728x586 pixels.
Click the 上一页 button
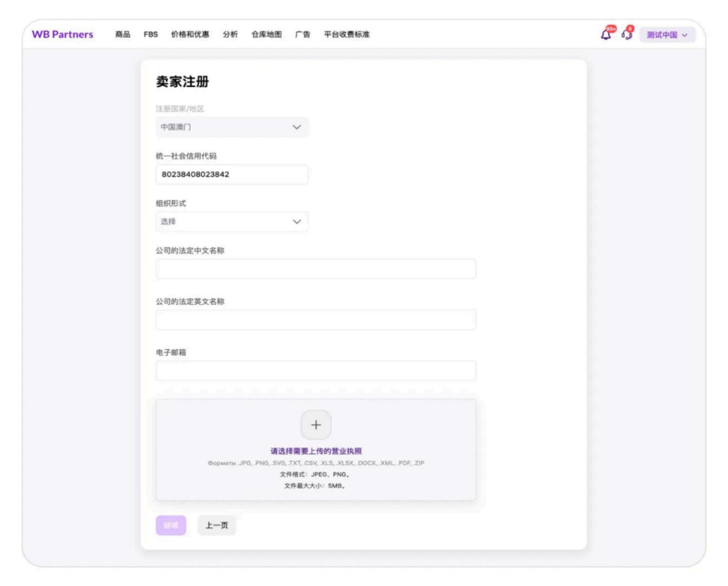point(217,525)
